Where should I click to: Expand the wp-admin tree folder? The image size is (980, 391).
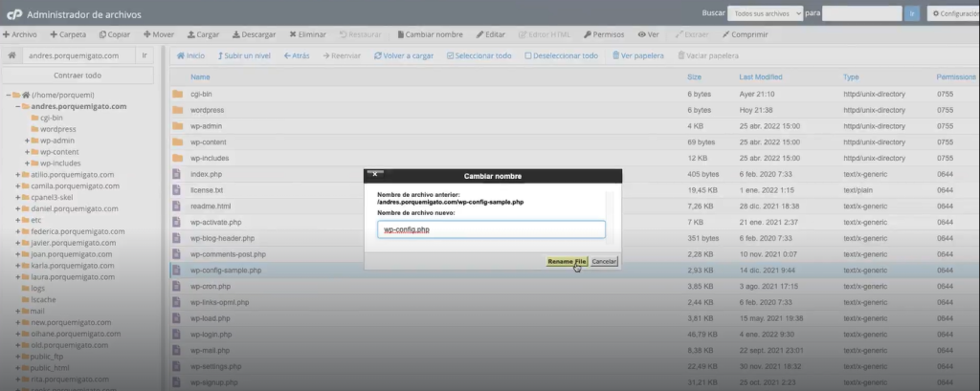(x=28, y=141)
